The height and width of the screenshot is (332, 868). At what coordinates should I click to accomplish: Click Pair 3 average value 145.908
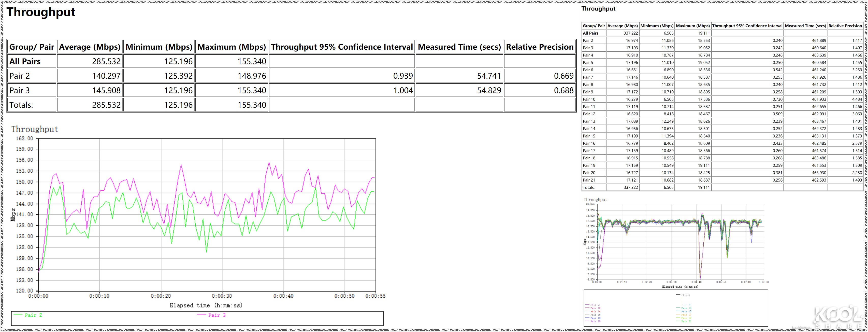pos(106,90)
